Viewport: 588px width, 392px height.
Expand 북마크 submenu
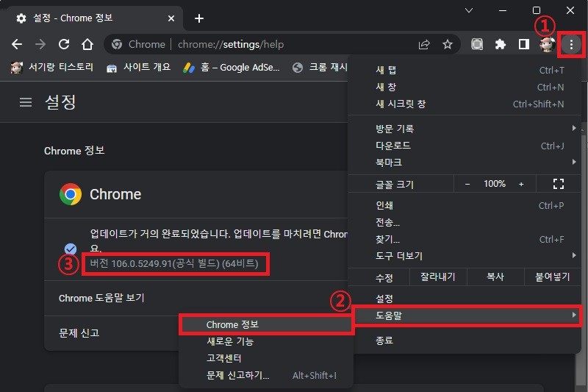(x=465, y=163)
